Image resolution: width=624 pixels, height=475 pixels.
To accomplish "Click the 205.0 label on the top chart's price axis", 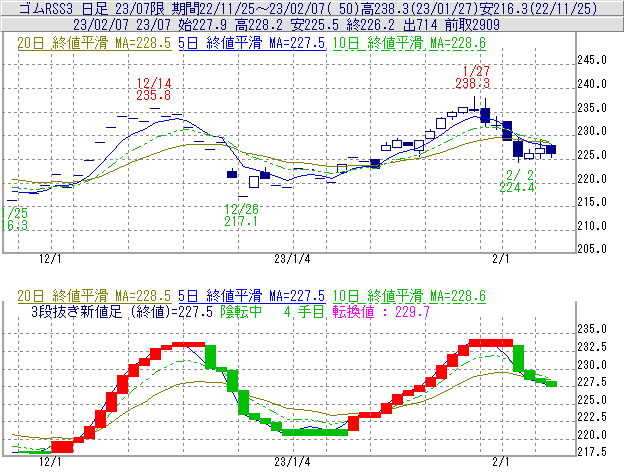I will (592, 249).
